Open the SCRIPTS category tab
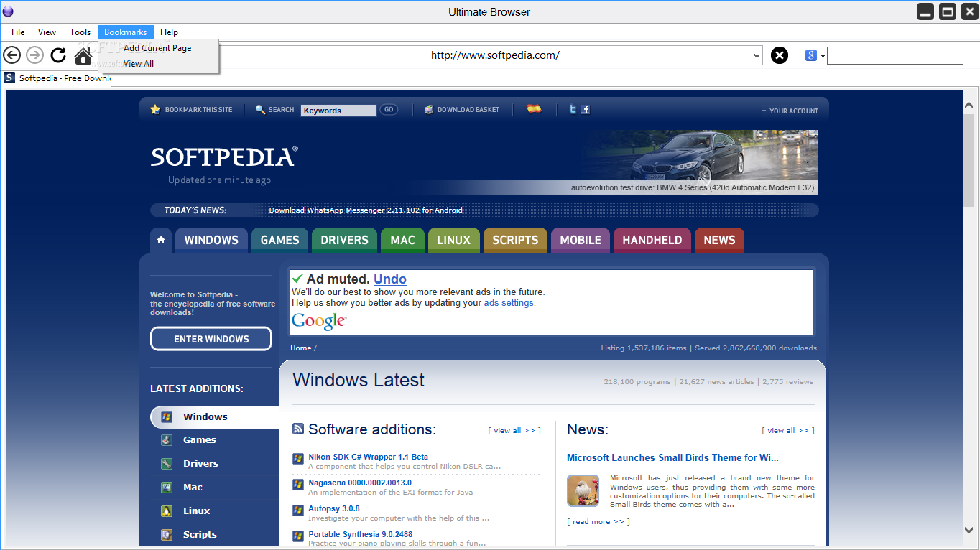The width and height of the screenshot is (980, 550). point(515,240)
